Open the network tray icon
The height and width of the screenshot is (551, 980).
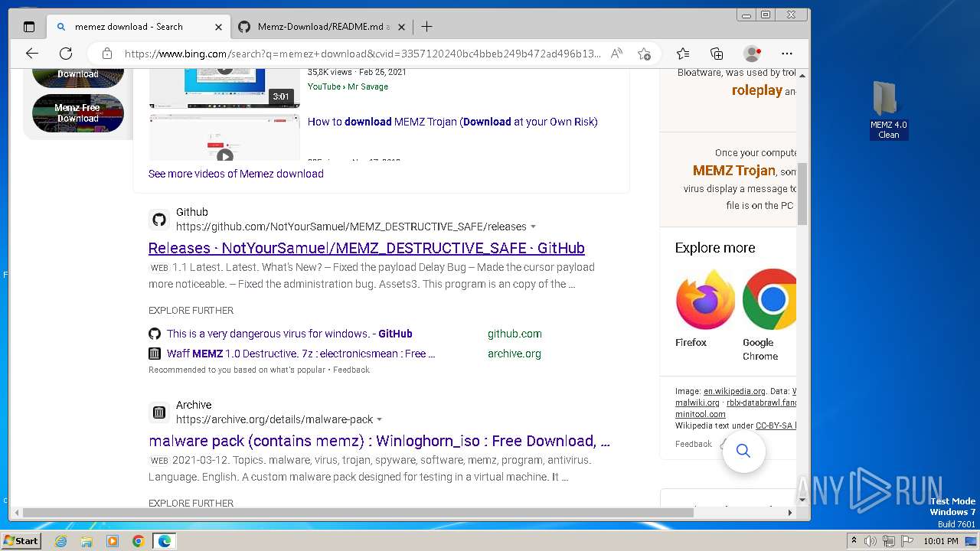889,541
